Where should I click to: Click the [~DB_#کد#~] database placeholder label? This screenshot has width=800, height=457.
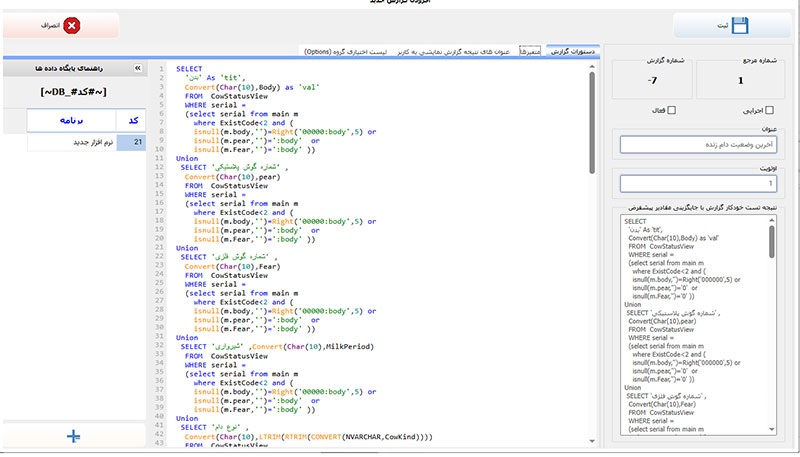click(x=73, y=92)
